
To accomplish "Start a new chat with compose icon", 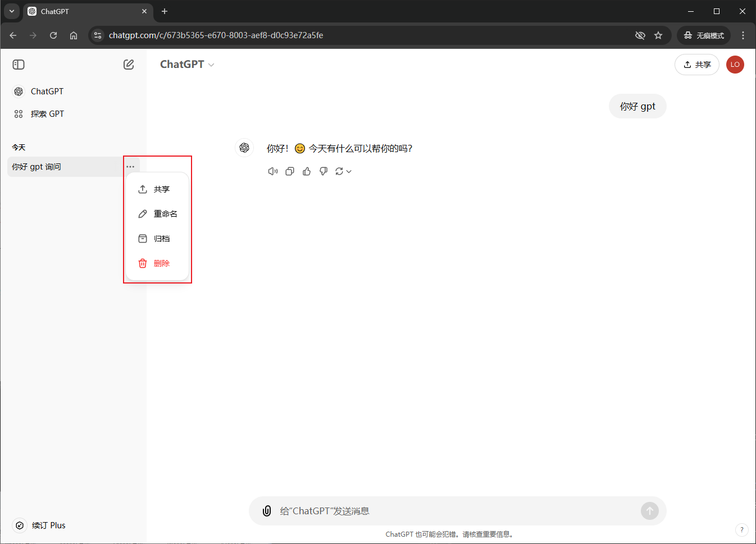I will point(129,65).
